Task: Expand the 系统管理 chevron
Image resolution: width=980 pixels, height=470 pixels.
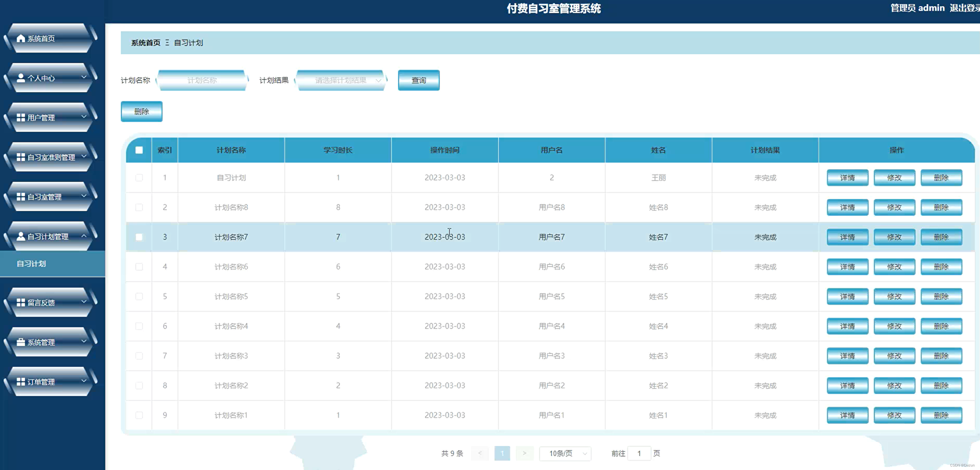Action: pos(84,341)
